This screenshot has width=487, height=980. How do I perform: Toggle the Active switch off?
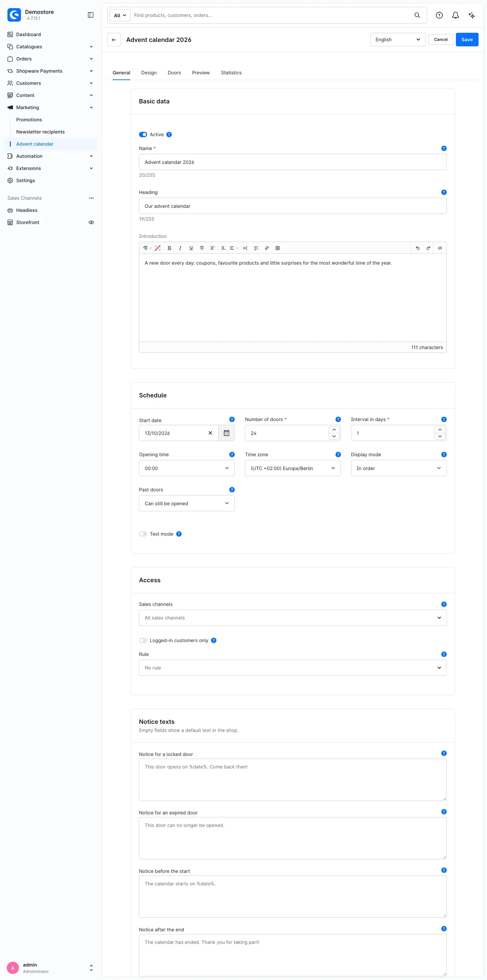pos(143,135)
